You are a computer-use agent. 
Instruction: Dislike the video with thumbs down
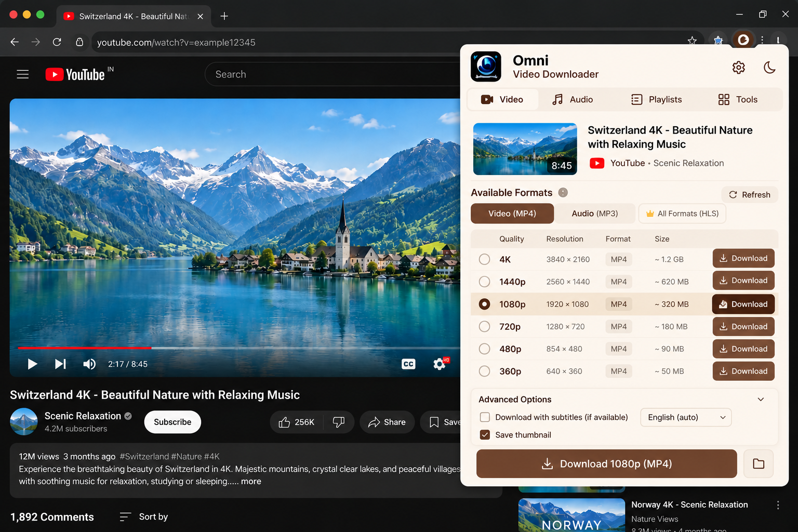pyautogui.click(x=339, y=422)
